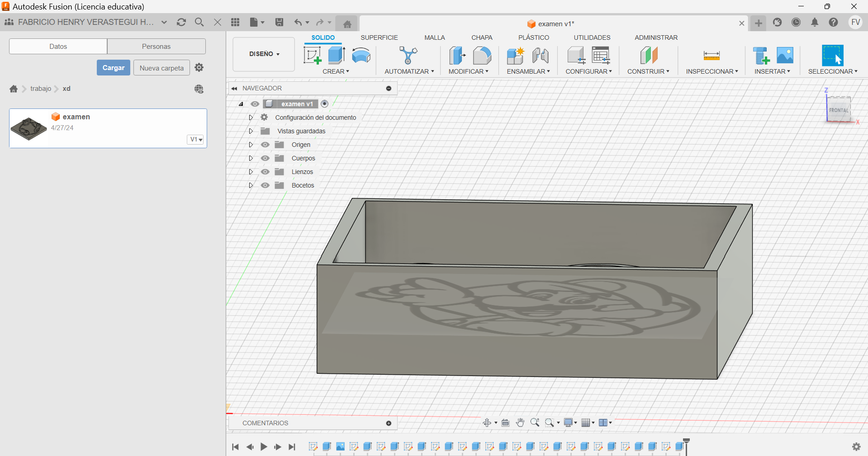868x456 pixels.
Task: Switch to the UTILIDADES tab
Action: (x=592, y=38)
